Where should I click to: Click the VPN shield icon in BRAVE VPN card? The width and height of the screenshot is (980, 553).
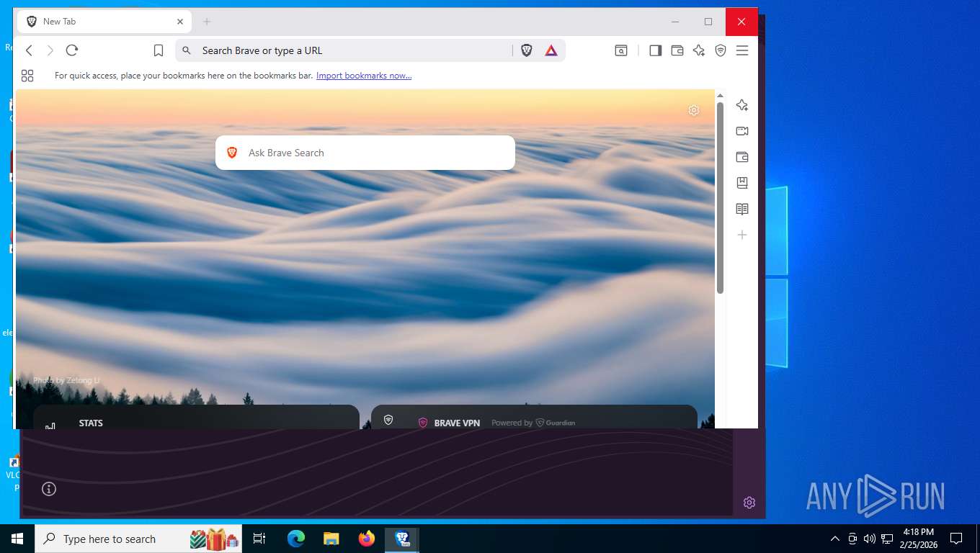423,423
